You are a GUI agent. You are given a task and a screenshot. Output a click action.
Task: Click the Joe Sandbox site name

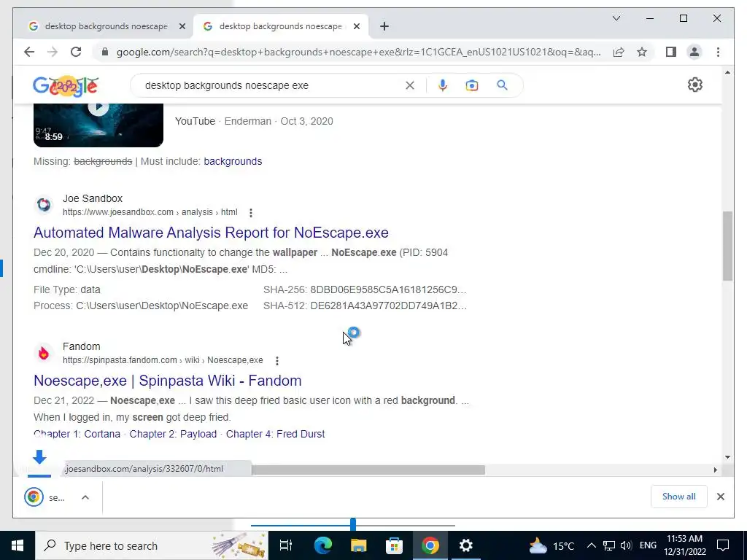coord(93,198)
